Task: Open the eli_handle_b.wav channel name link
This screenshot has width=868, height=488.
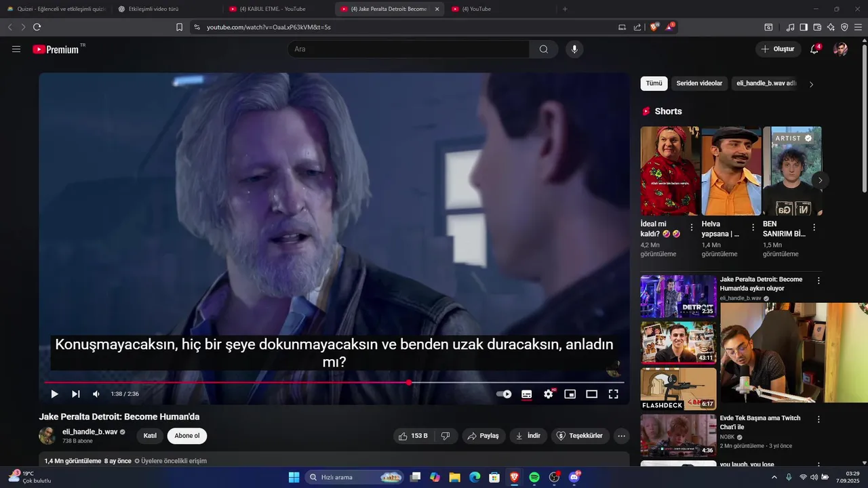Action: point(90,432)
